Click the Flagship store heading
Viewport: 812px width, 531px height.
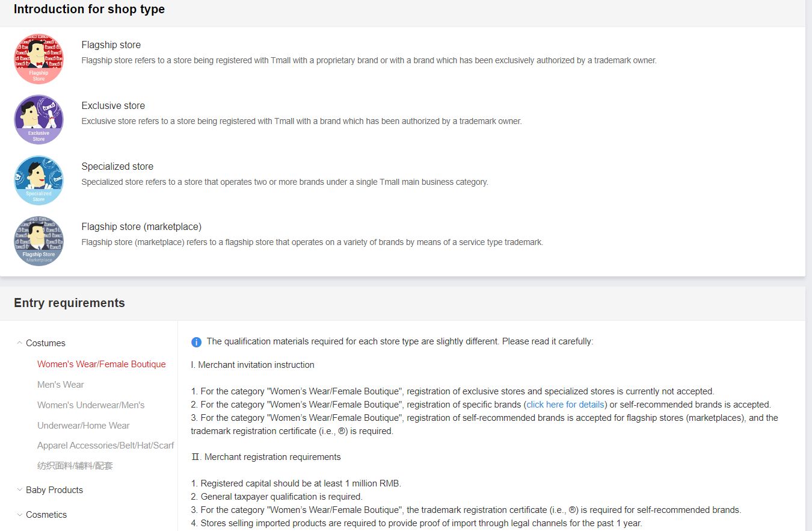pyautogui.click(x=111, y=45)
